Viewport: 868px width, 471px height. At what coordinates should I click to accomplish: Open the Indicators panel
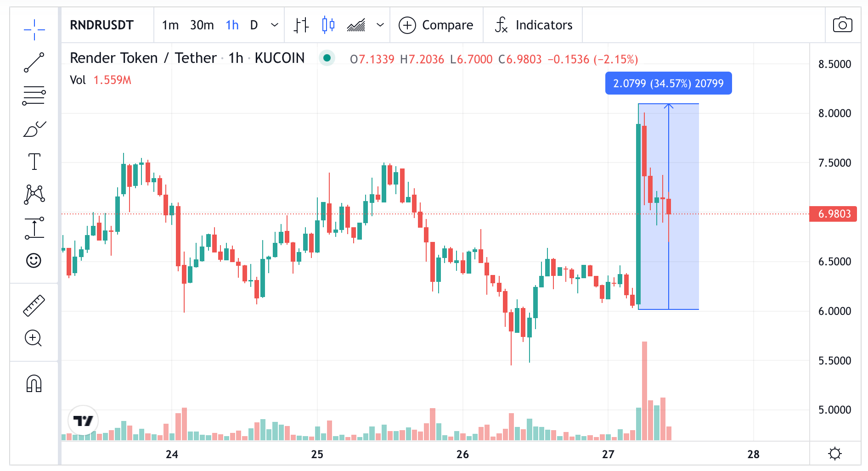[534, 25]
